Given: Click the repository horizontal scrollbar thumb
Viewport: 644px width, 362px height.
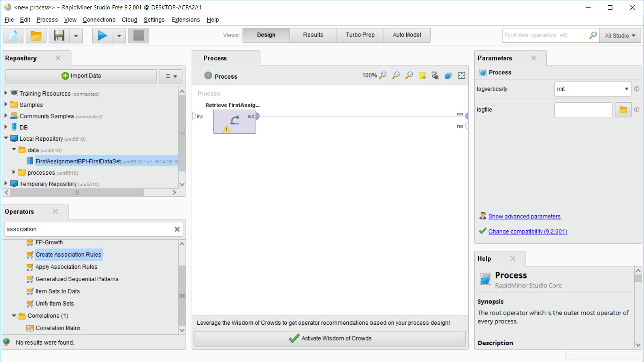Looking at the screenshot, I should click(x=77, y=192).
